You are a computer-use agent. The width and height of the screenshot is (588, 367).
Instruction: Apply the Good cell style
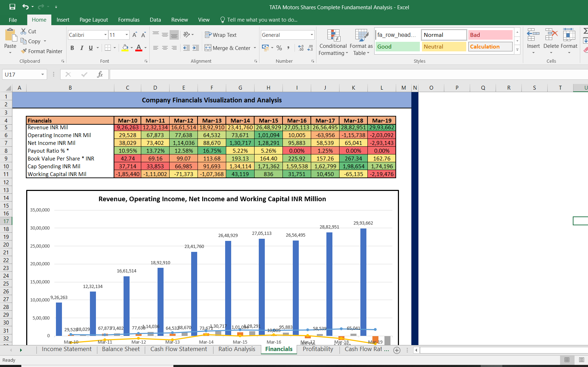coord(398,46)
